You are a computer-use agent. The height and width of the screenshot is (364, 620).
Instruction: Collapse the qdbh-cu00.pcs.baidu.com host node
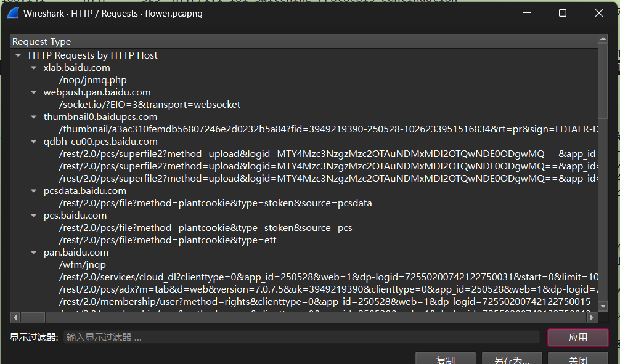pos(34,142)
